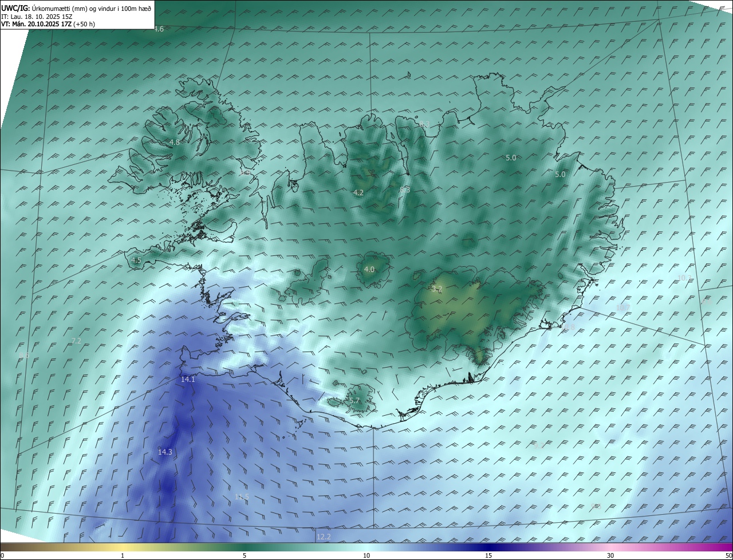
Task: Click the 4.5 value on Snæfellsnes peninsula
Action: coord(136,260)
